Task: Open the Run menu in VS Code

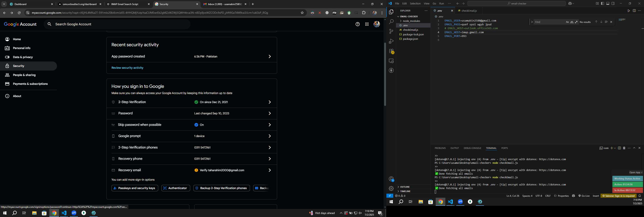Action: click(442, 3)
